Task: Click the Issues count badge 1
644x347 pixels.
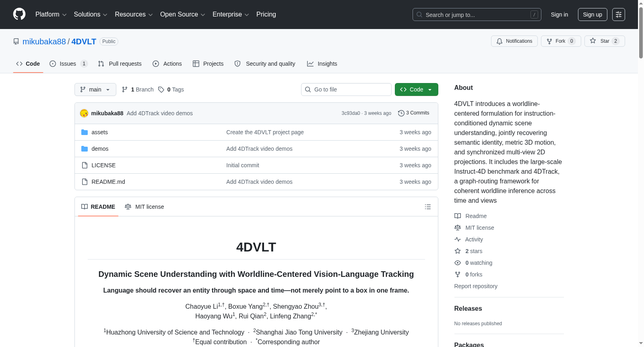Action: pyautogui.click(x=84, y=64)
